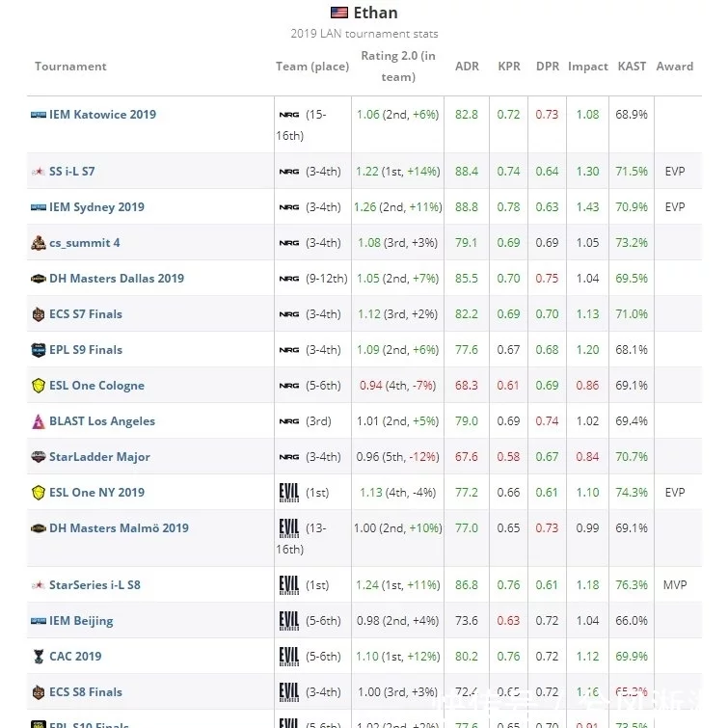Click the Ethan player name heading
728x728 pixels.
click(x=376, y=13)
